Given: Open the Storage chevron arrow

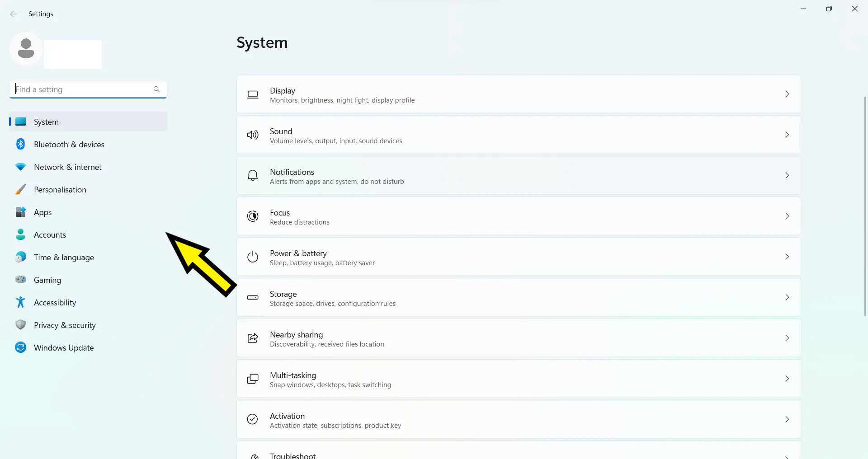Looking at the screenshot, I should pos(787,297).
